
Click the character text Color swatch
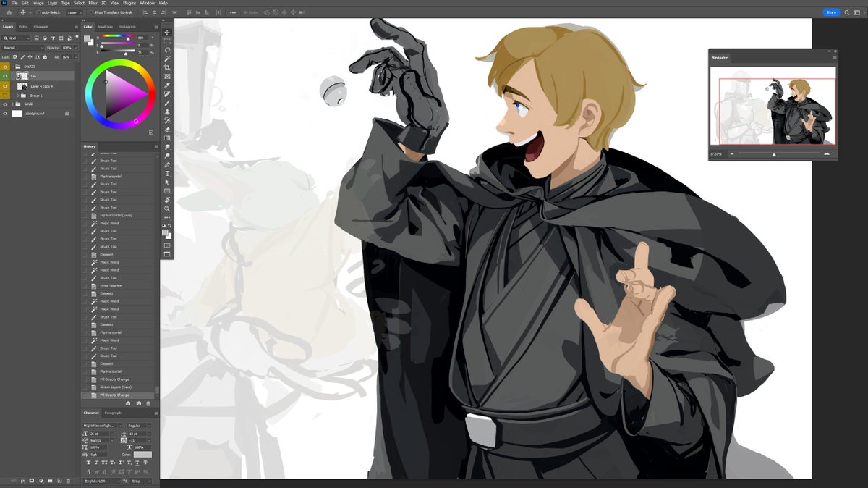point(142,455)
